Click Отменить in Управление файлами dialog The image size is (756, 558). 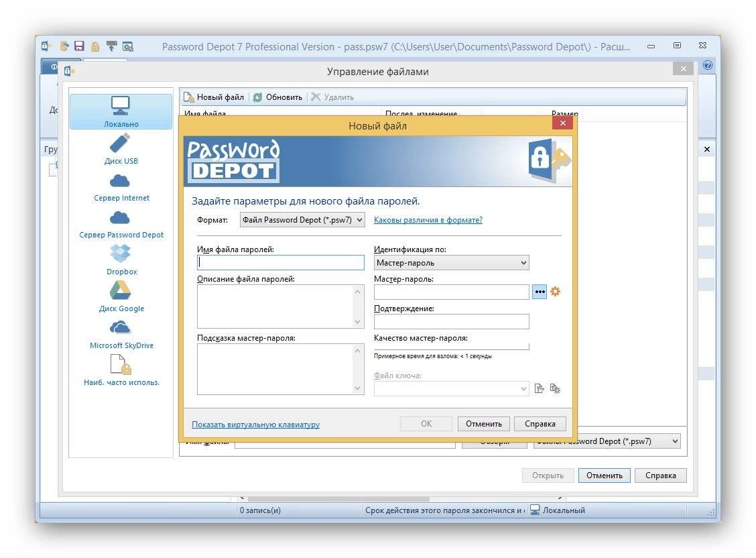[x=604, y=476]
